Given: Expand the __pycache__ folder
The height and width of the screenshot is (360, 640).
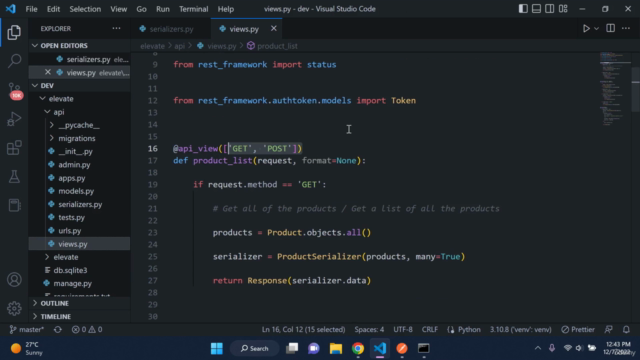Looking at the screenshot, I should pyautogui.click(x=80, y=125).
